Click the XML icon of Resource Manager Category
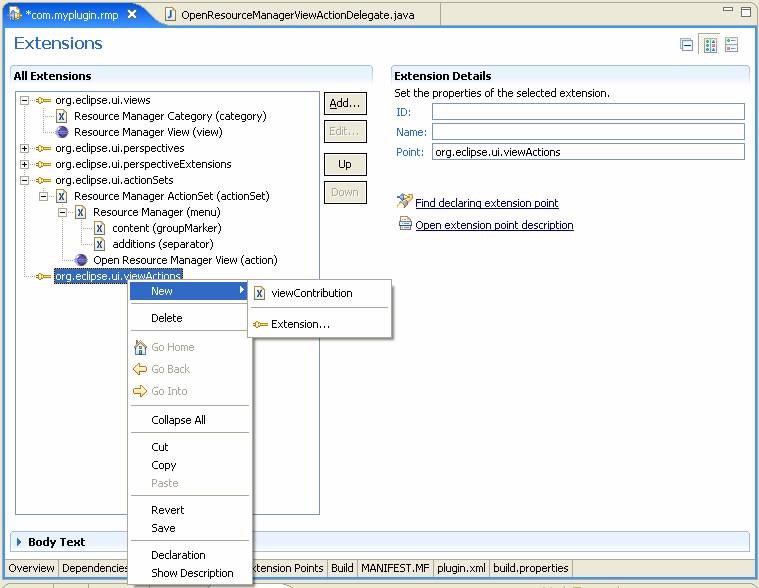 61,117
